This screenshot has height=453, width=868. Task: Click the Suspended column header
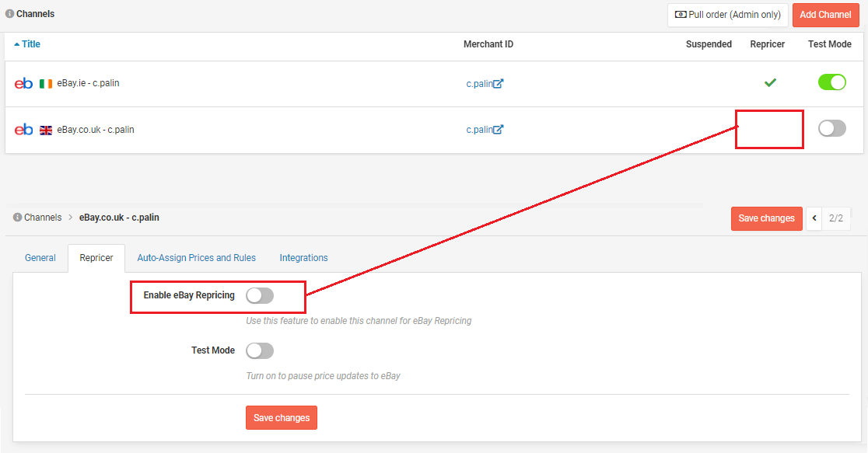pos(709,44)
